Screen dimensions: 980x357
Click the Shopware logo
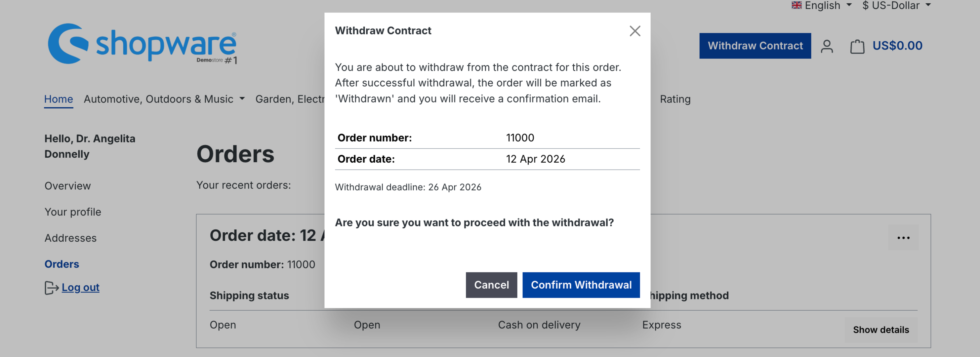142,44
